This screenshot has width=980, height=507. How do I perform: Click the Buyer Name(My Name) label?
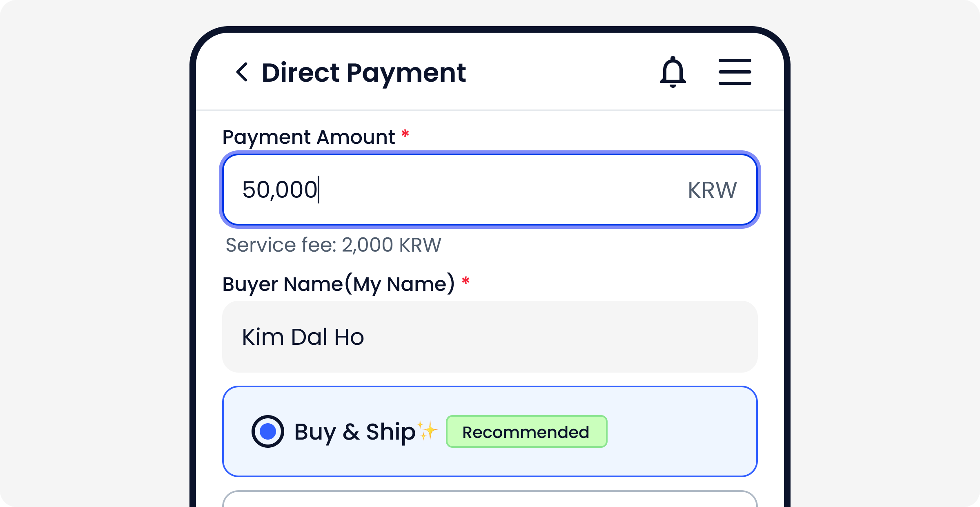tap(338, 284)
